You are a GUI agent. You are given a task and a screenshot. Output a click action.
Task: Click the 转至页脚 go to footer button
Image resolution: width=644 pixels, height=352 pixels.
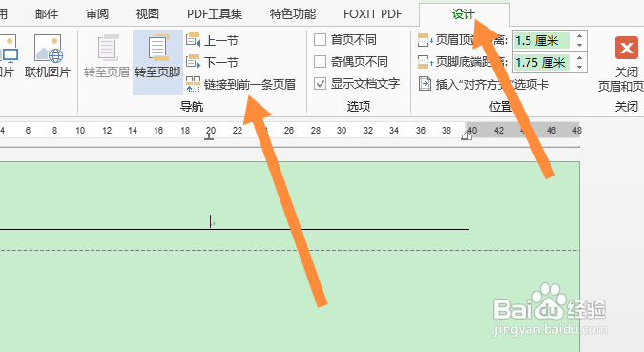point(157,62)
